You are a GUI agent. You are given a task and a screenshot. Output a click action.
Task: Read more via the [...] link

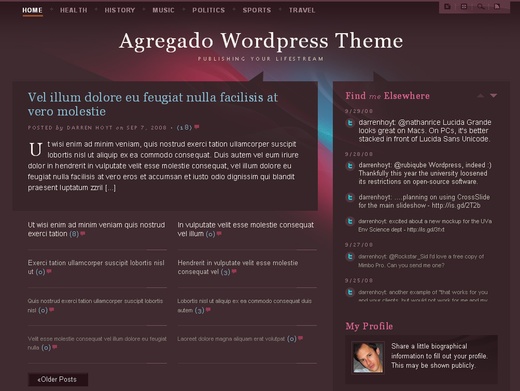click(x=110, y=188)
